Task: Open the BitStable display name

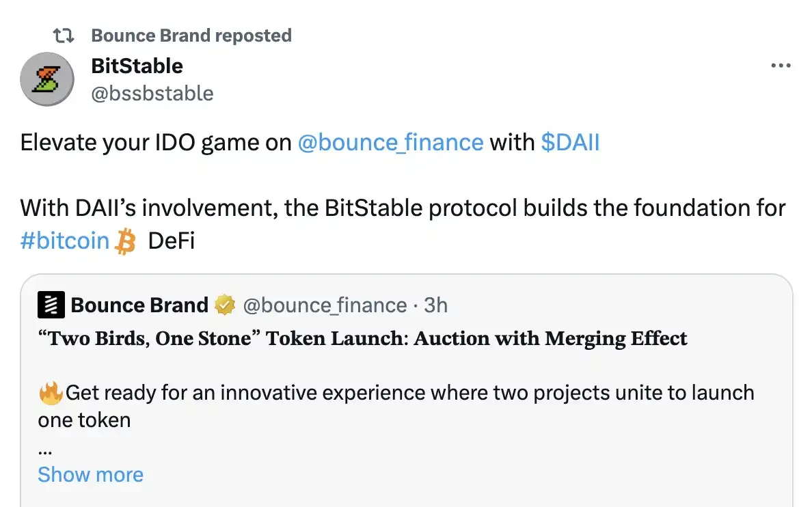Action: tap(137, 66)
